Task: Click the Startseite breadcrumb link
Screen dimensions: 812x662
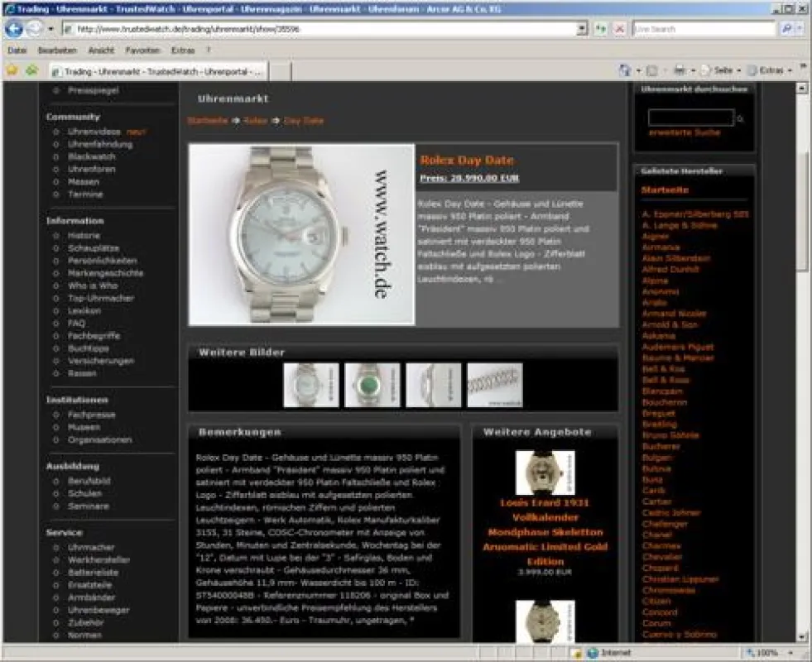Action: 207,121
